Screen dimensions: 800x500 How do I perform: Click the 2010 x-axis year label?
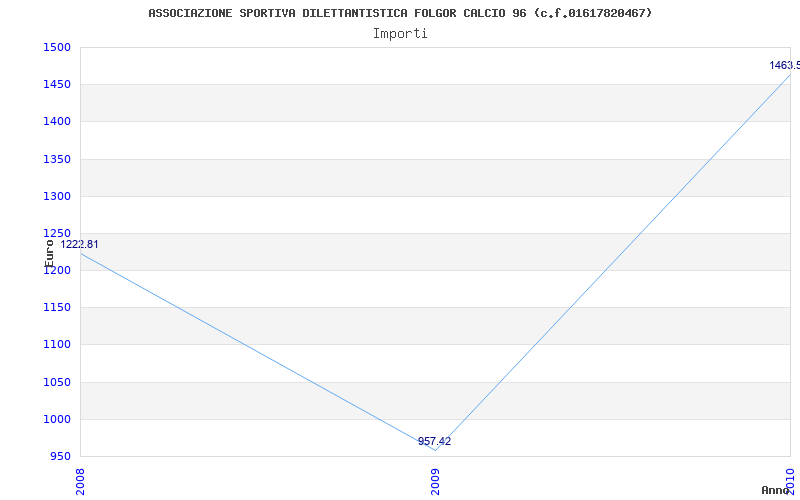click(x=790, y=483)
